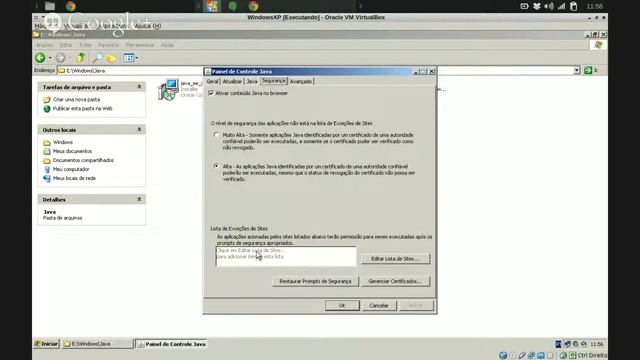Click the Explorer address bar field

coord(318,71)
